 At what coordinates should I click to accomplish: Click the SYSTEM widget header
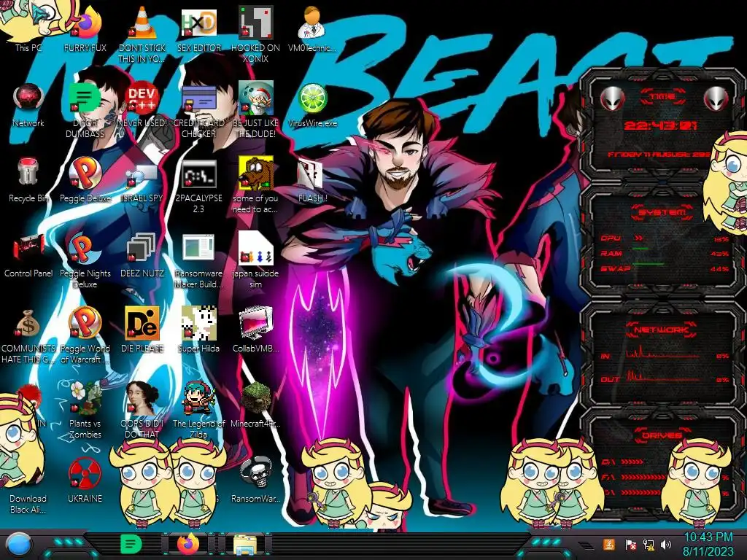[661, 212]
